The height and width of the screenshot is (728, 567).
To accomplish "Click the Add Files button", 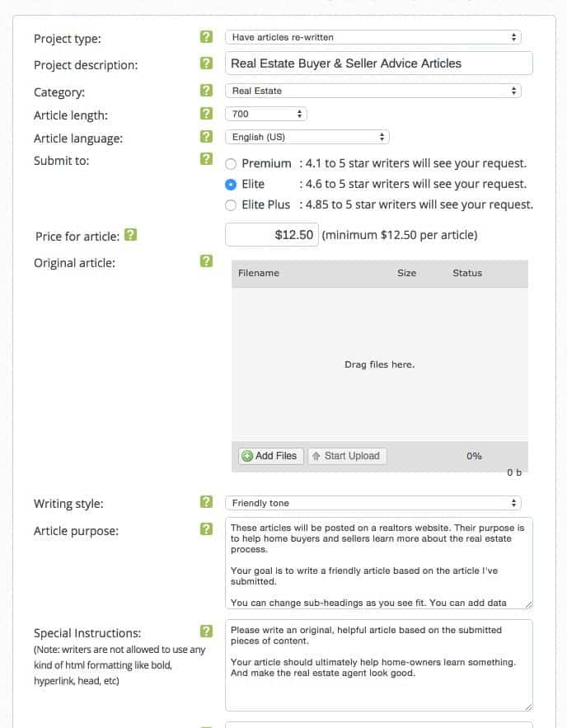I will [270, 456].
